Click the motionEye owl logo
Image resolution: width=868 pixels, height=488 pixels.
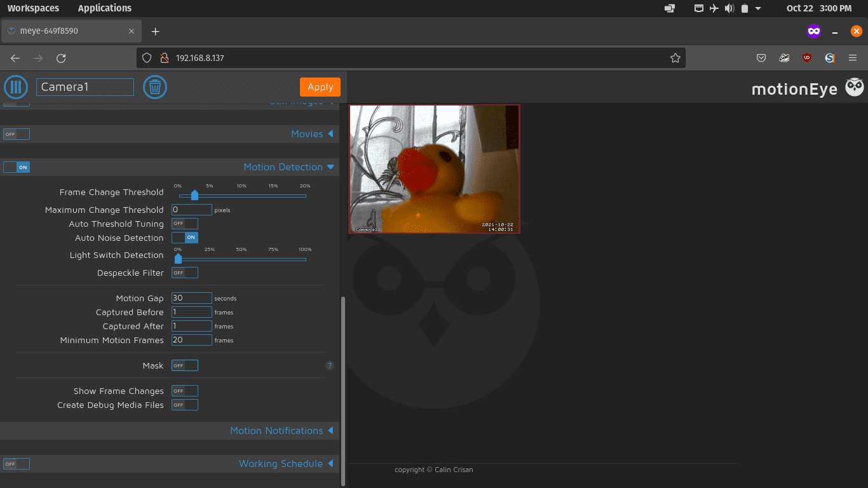(855, 88)
